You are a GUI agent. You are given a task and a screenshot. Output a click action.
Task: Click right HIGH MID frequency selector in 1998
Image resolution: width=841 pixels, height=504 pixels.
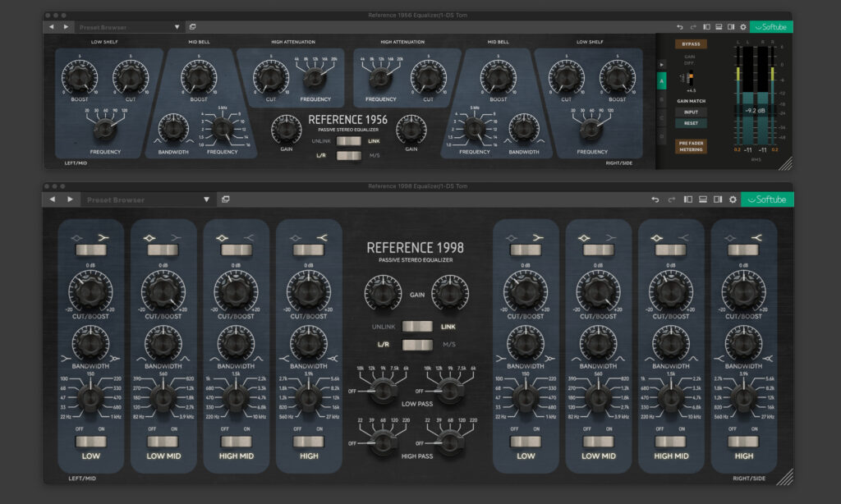tap(670, 398)
